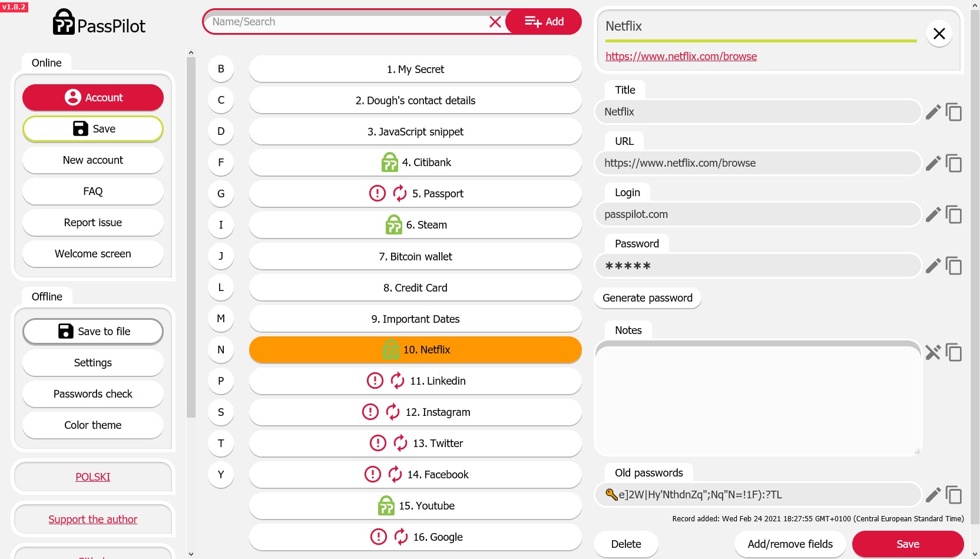Screen dimensions: 980x559
Task: Close the Netflix record panel
Action: (x=939, y=34)
